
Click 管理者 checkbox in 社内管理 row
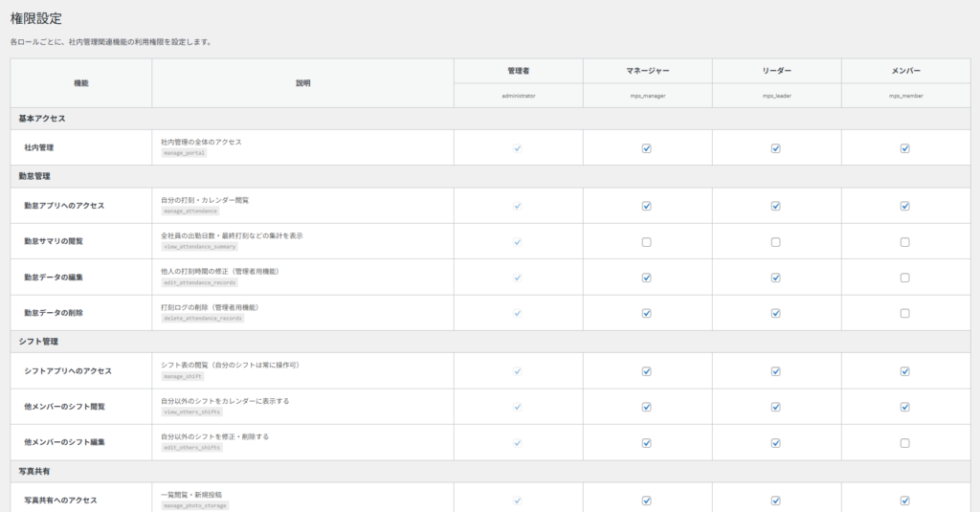click(x=517, y=148)
